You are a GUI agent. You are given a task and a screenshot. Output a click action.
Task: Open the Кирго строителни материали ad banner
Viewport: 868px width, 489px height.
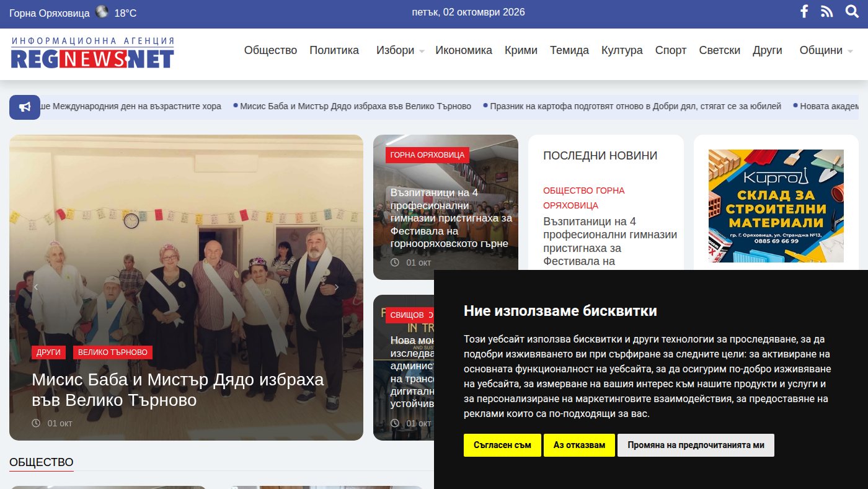click(x=776, y=206)
